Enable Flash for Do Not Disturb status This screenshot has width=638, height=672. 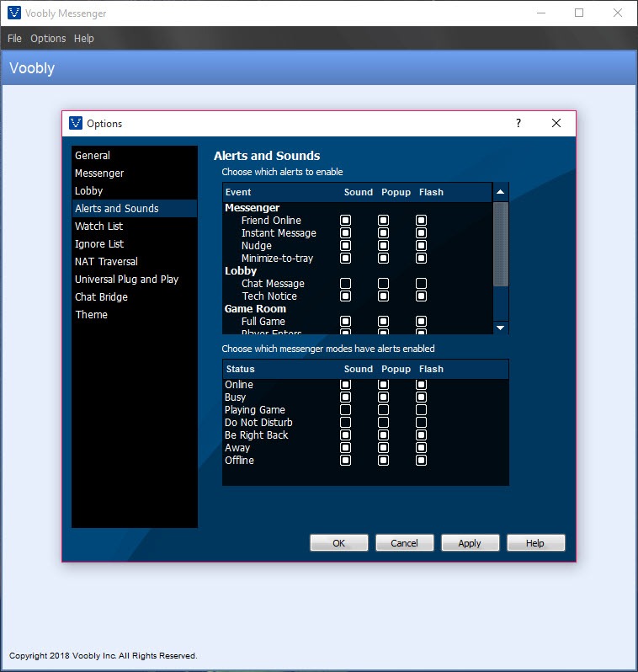(x=421, y=423)
